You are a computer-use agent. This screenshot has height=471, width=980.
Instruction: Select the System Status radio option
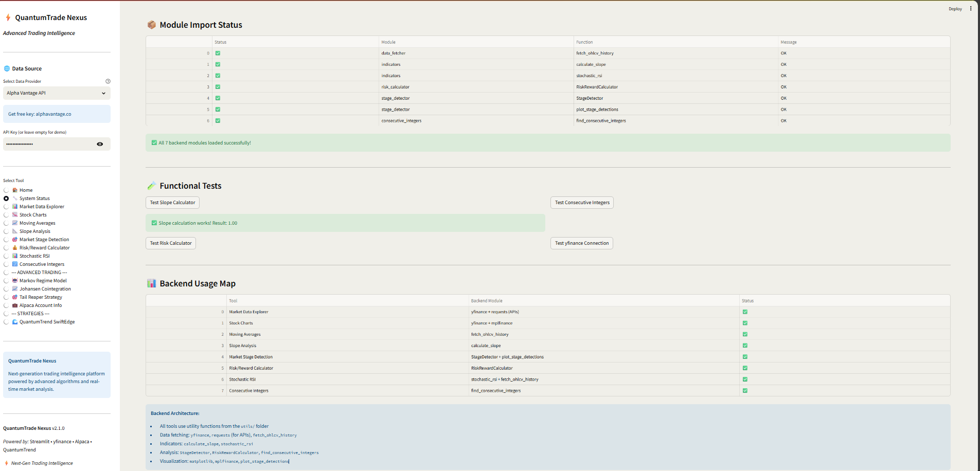point(6,198)
